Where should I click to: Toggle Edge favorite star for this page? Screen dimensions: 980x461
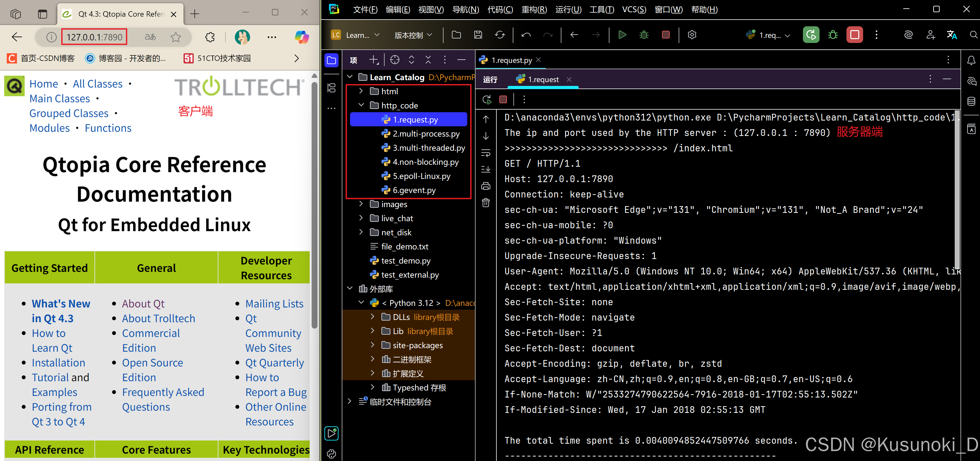click(x=176, y=37)
